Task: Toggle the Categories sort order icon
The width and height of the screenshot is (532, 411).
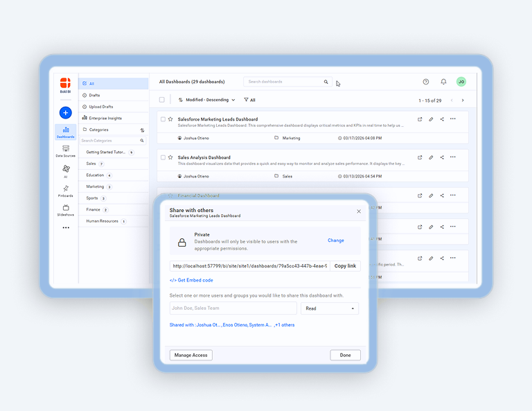Action: click(142, 130)
